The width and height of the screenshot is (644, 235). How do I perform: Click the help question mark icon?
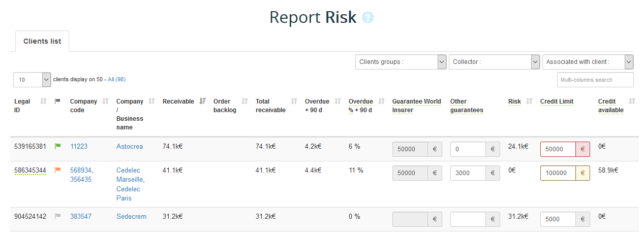(367, 18)
